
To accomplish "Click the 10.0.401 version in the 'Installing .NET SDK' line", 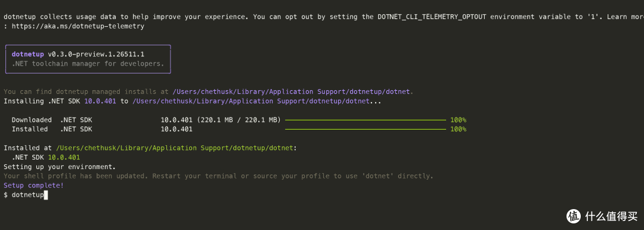I will (100, 101).
